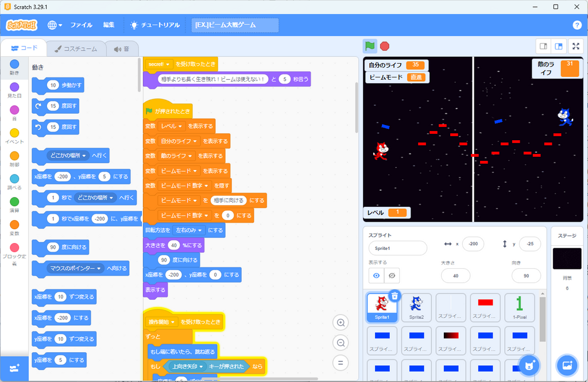Click the green flag to start project
Screen dimensions: 588x382
click(370, 46)
